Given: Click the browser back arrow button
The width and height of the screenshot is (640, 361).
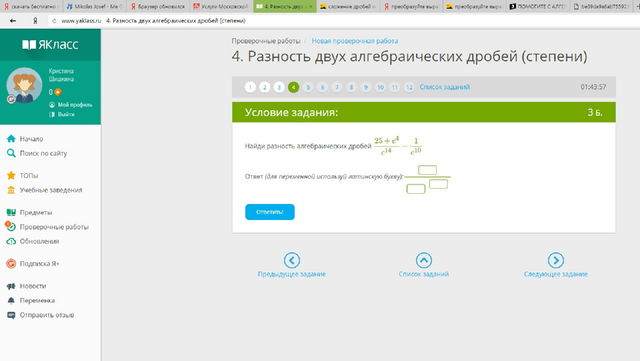Looking at the screenshot, I should 13,20.
